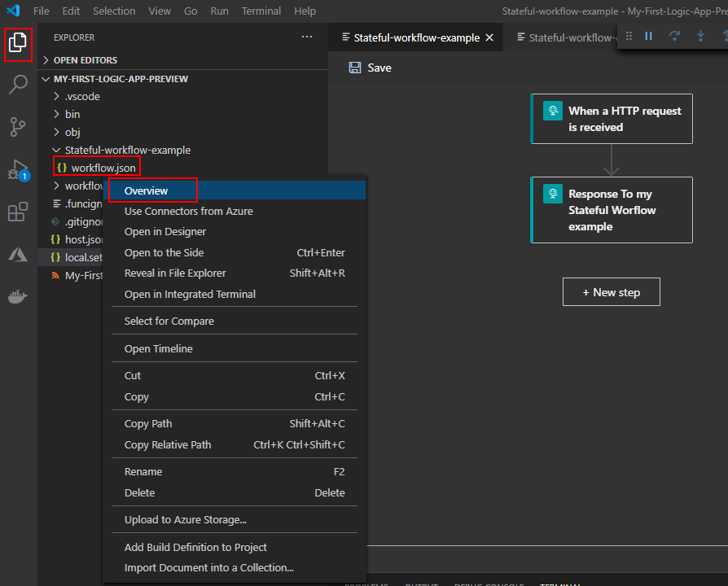Open the Azure view icon

click(18, 255)
